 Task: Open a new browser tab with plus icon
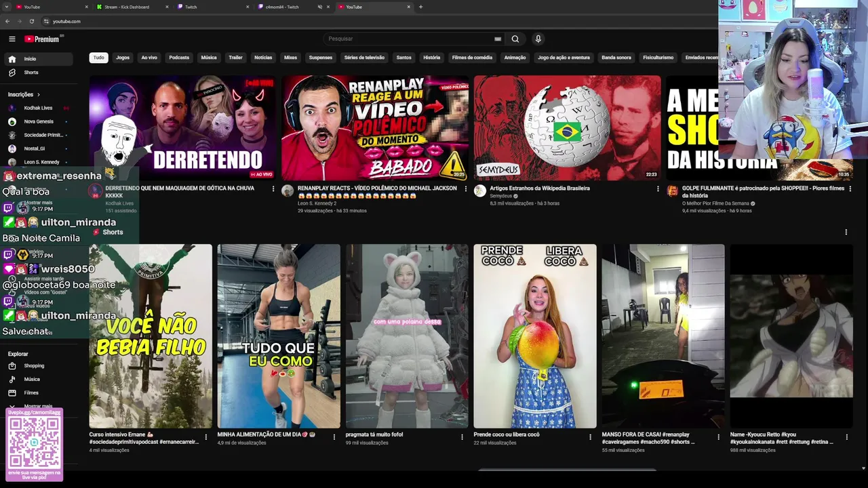click(x=420, y=7)
